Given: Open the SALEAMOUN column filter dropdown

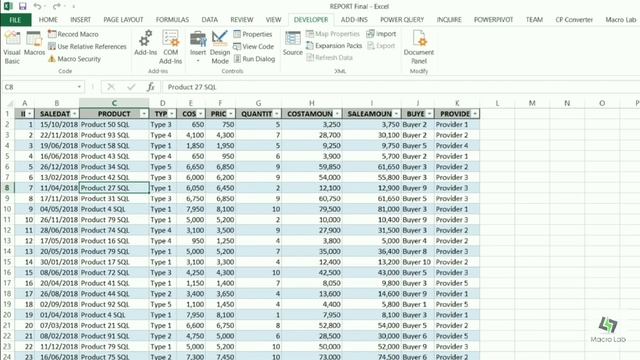Looking at the screenshot, I should coord(396,114).
